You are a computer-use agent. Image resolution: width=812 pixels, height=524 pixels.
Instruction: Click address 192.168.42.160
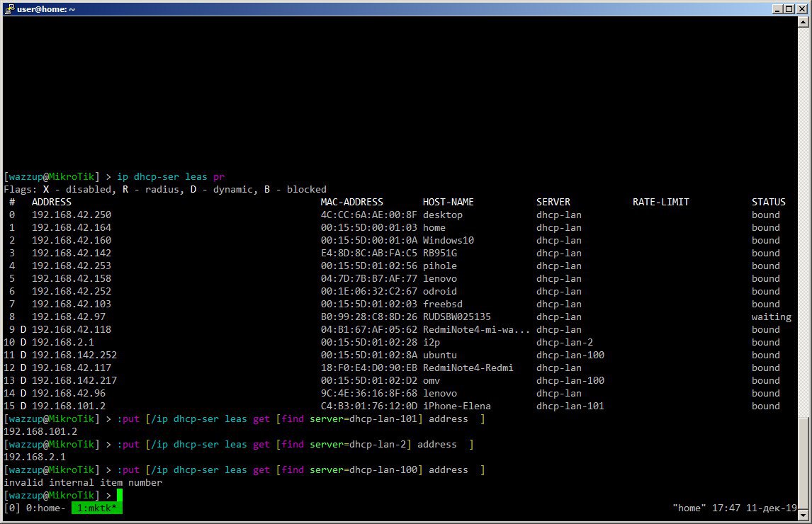coord(72,240)
